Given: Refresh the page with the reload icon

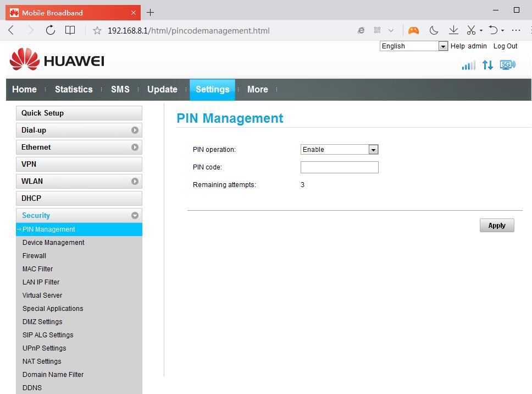Looking at the screenshot, I should (51, 30).
